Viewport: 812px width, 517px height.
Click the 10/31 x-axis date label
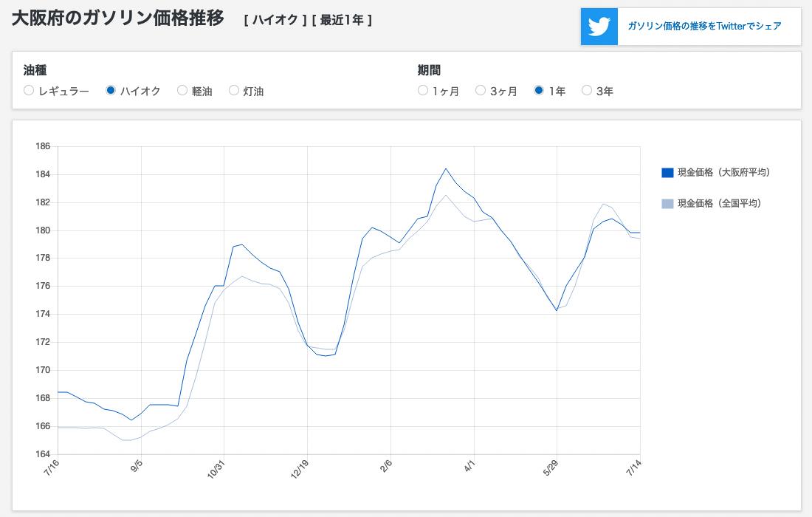(216, 469)
